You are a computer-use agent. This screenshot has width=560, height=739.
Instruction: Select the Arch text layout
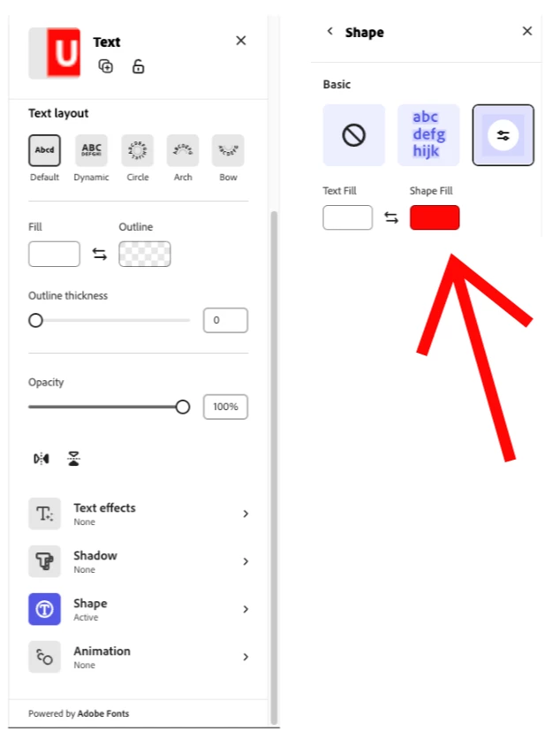183,150
